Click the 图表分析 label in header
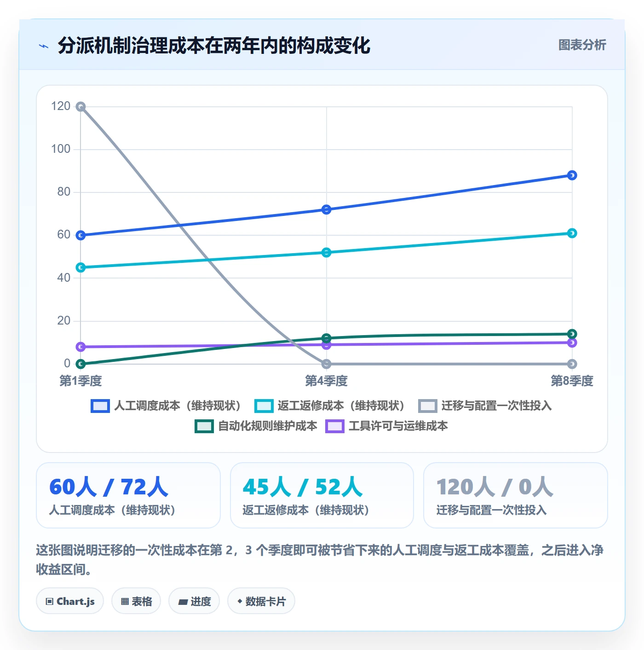 click(582, 45)
